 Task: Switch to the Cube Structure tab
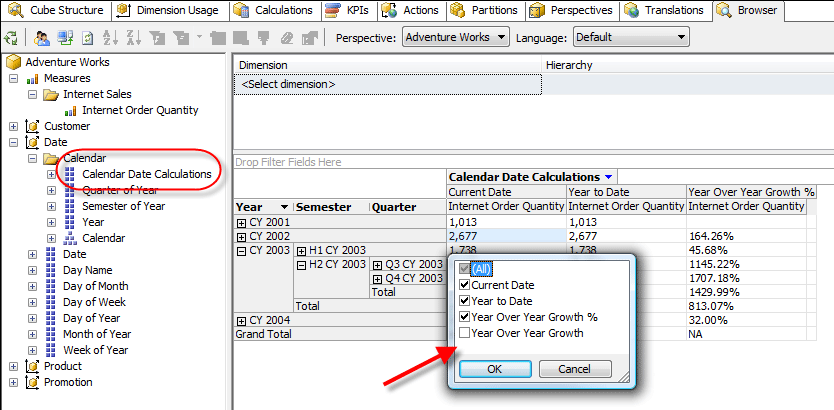click(x=56, y=10)
